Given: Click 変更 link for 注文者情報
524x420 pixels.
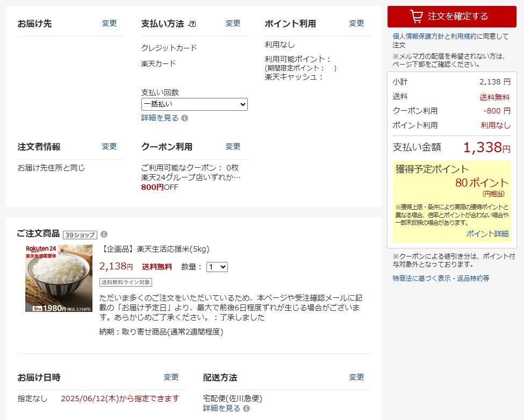Looking at the screenshot, I should tap(109, 146).
